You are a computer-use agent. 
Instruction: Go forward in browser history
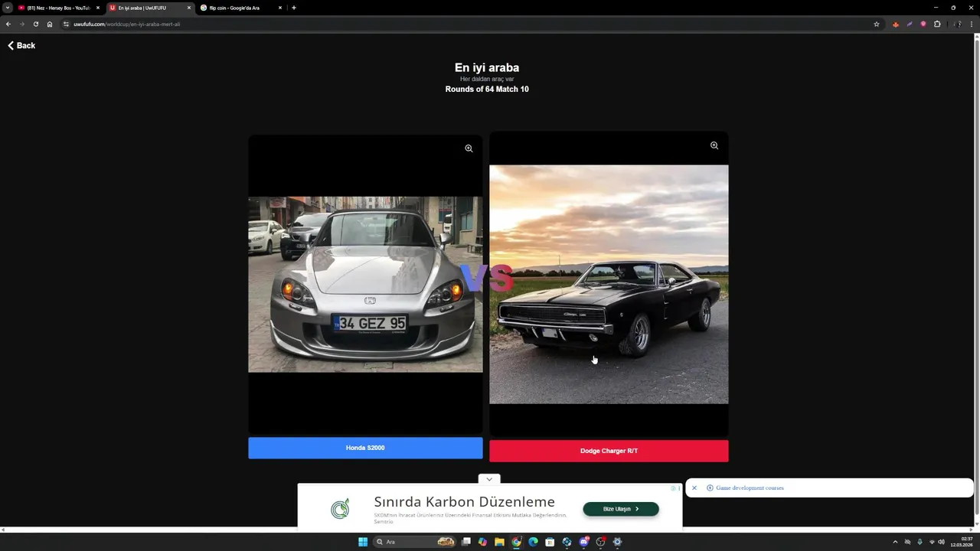(22, 24)
